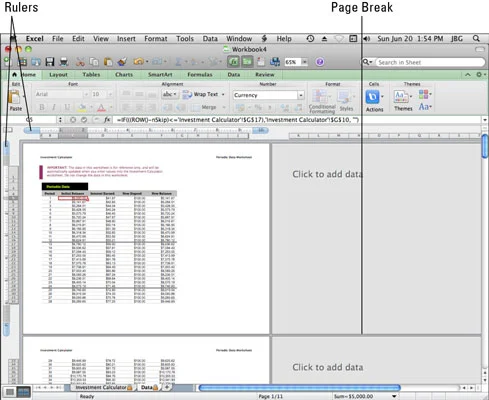Click the Conditional Formatting icon

[322, 101]
